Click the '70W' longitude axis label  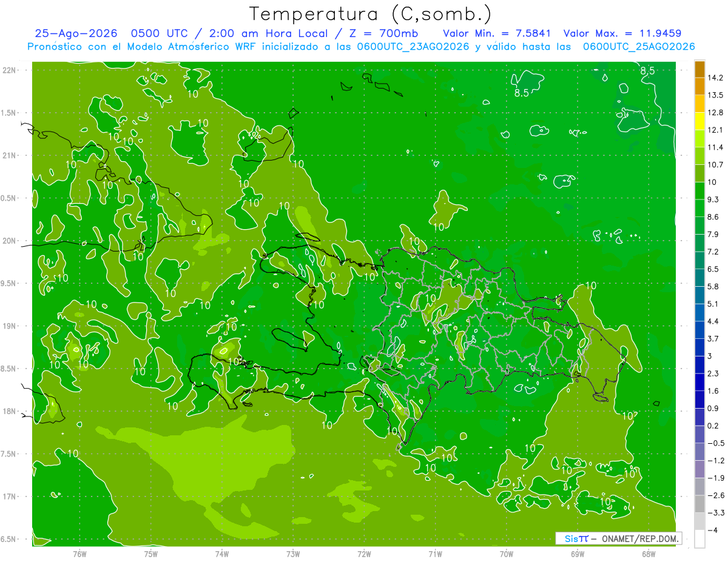[507, 554]
